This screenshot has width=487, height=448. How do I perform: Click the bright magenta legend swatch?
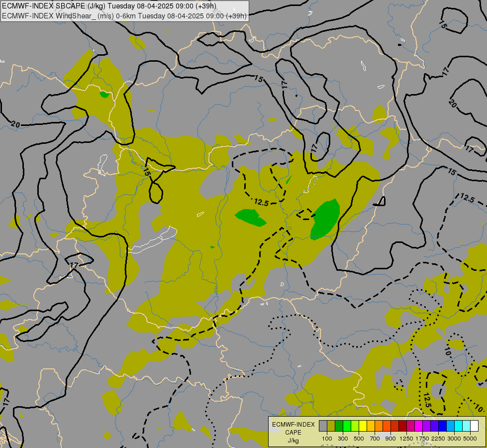(418, 426)
